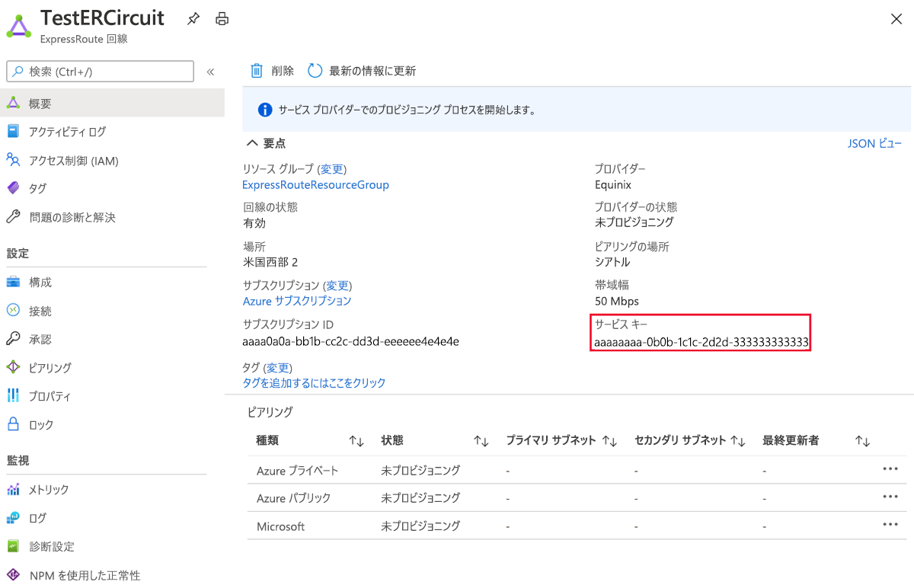Open the ellipsis menu for Microsoft peering
The width and height of the screenshot is (914, 588).
(890, 525)
